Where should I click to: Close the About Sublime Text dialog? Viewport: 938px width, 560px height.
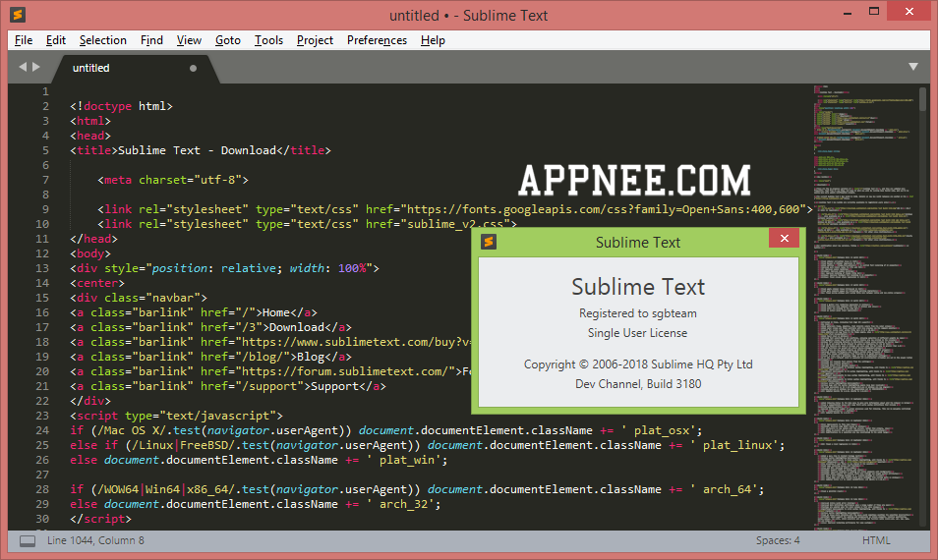click(x=785, y=239)
